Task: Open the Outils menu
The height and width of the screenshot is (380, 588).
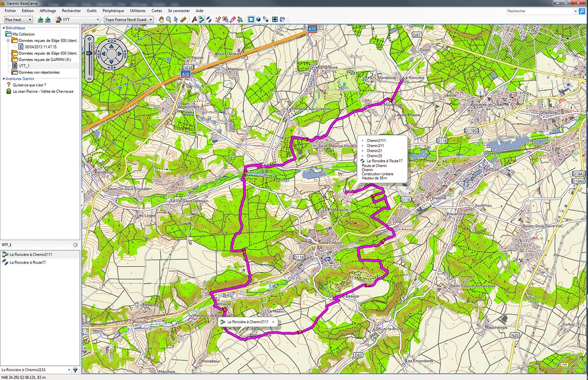Action: pos(92,10)
